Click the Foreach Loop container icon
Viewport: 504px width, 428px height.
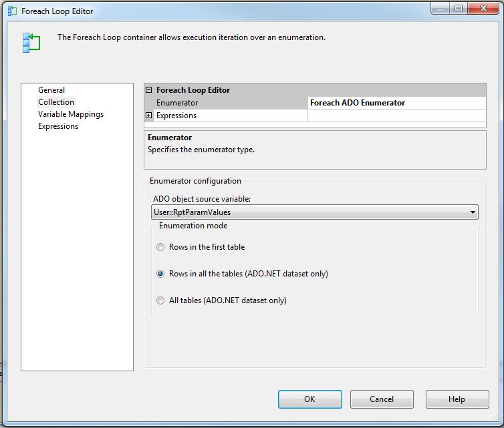coord(31,42)
